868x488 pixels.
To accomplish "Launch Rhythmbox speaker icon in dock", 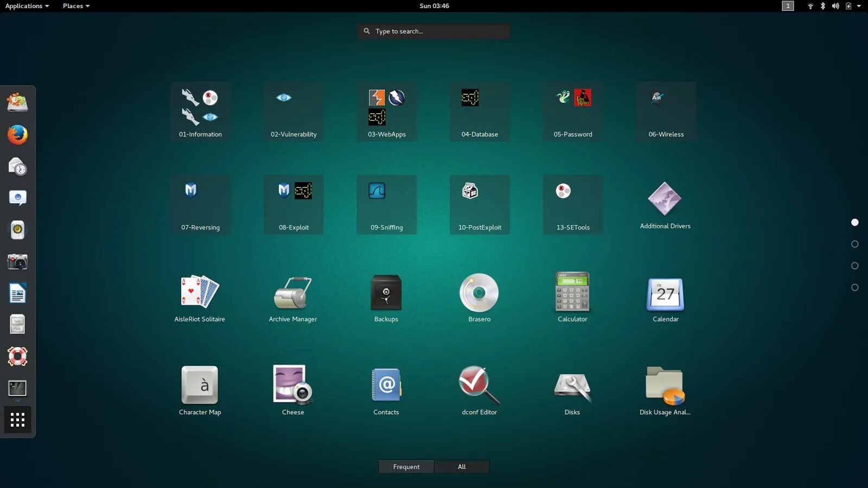I will (x=17, y=230).
